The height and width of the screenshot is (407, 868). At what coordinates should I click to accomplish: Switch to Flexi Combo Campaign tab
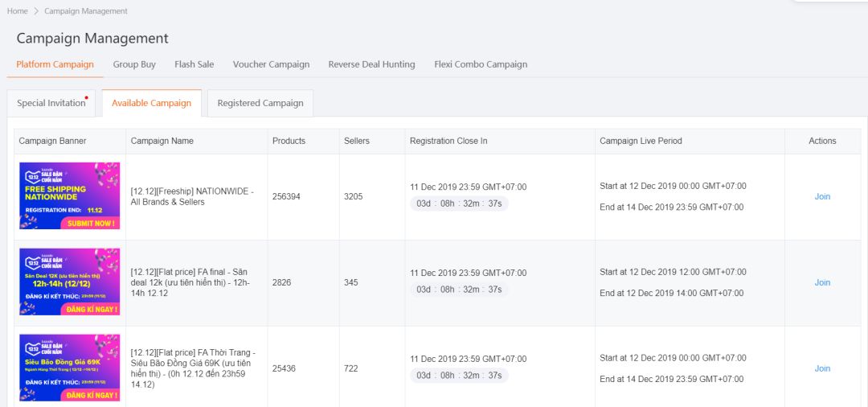tap(481, 64)
